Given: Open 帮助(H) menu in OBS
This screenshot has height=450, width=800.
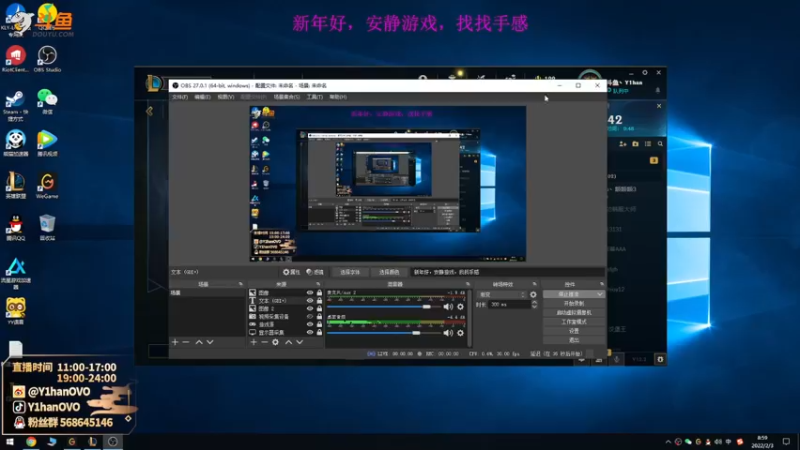Looking at the screenshot, I should tap(338, 97).
